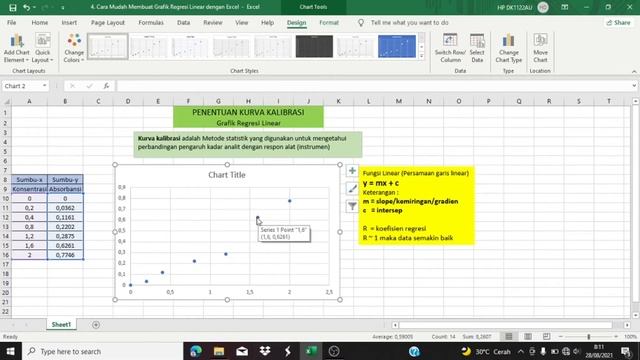Open Microsoft Edge from taskbar

pyautogui.click(x=196, y=351)
